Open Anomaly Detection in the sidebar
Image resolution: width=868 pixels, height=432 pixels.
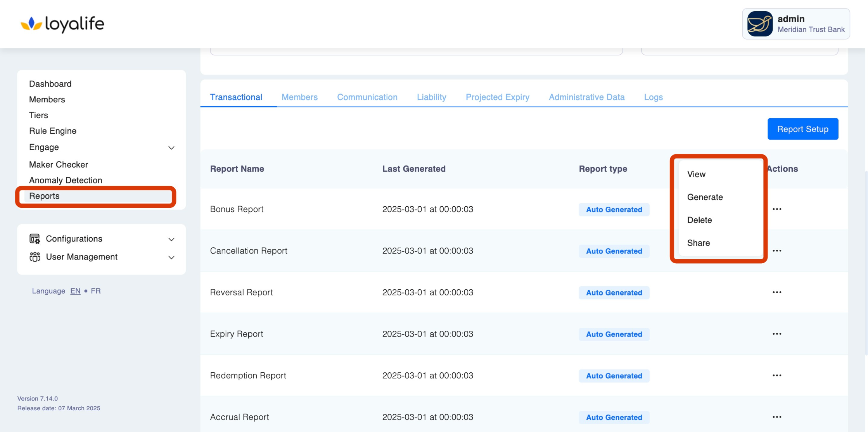click(66, 180)
